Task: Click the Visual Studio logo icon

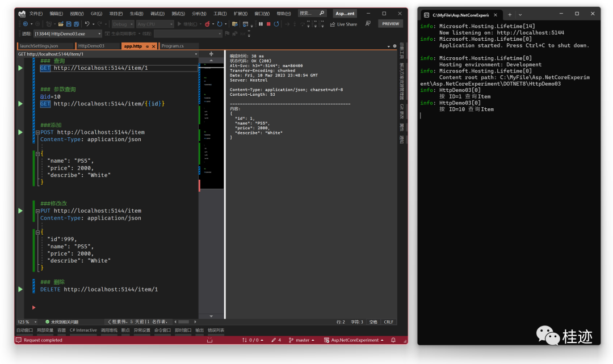Action: tap(22, 14)
